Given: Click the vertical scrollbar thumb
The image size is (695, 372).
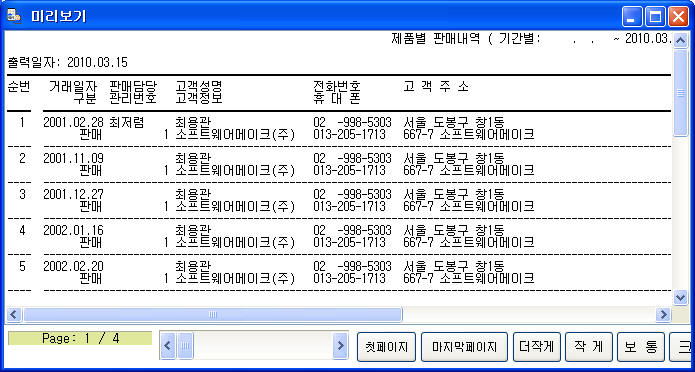Looking at the screenshot, I should 680,92.
